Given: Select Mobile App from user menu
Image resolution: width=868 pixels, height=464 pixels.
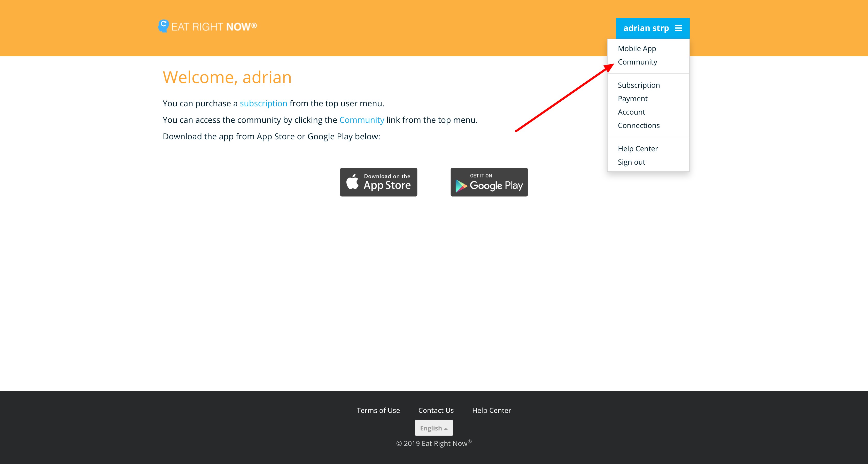Looking at the screenshot, I should tap(637, 49).
